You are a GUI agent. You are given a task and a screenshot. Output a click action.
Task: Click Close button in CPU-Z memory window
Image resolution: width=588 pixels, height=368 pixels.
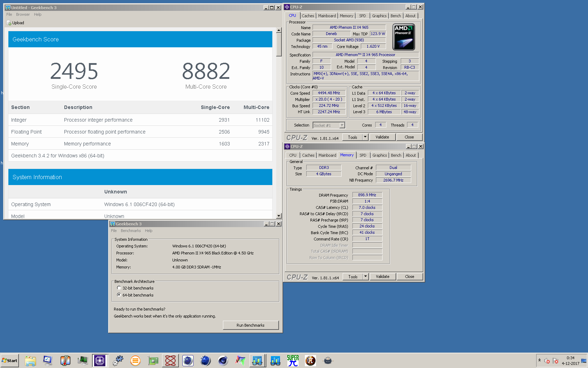tap(409, 277)
